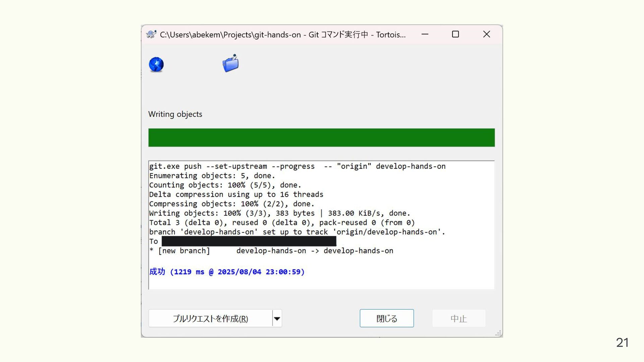Viewport: 644px width, 362px height.
Task: Click the blue 成功 result line
Action: (227, 272)
